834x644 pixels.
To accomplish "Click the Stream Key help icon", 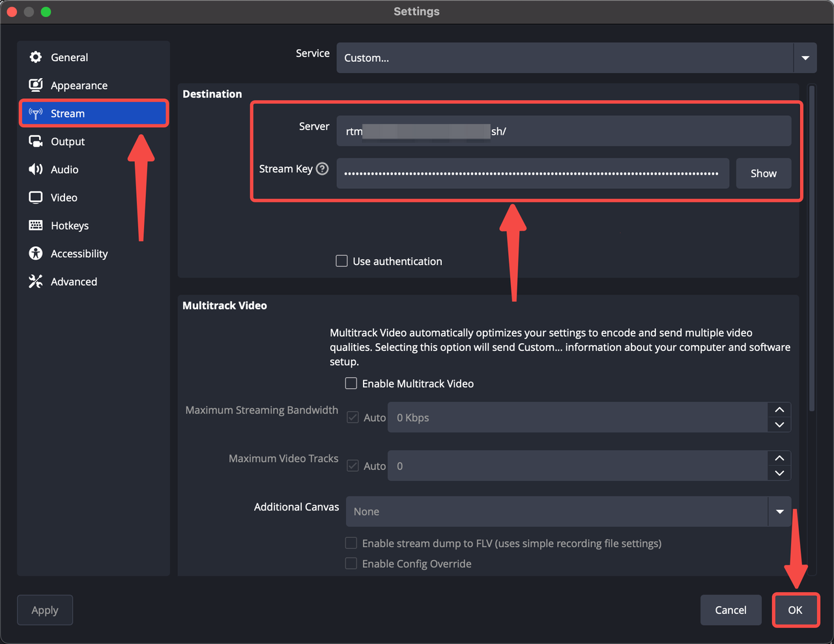I will (322, 169).
